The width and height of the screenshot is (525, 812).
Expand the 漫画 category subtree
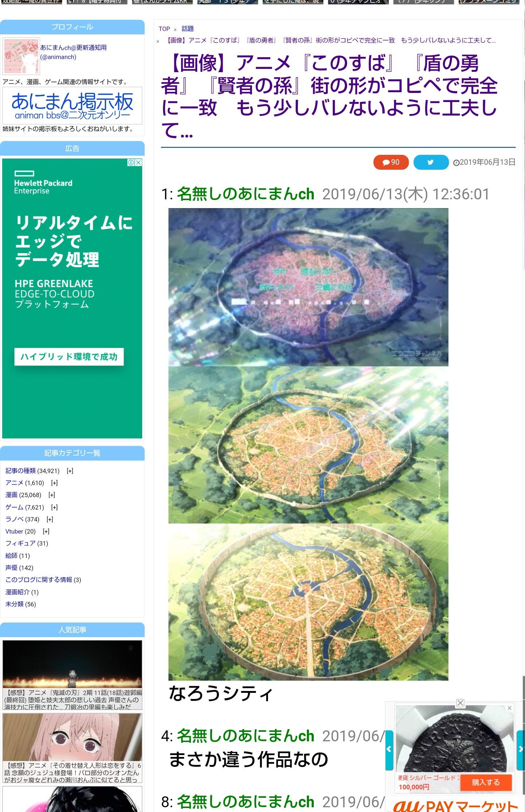(x=52, y=495)
